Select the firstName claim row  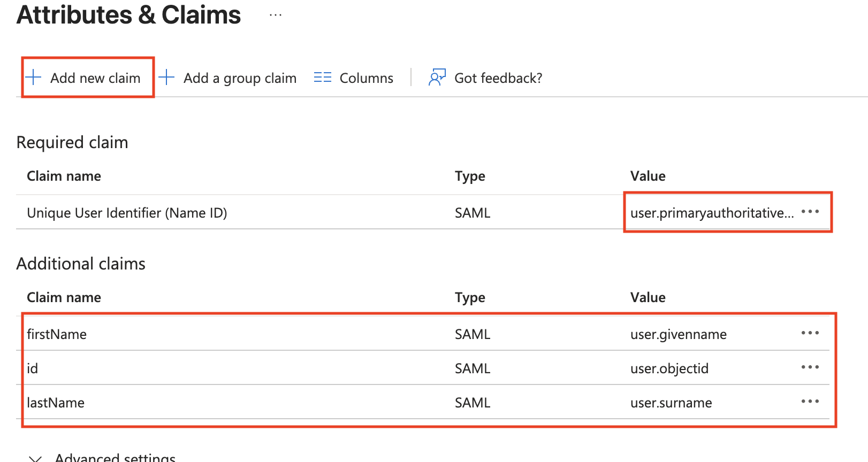point(57,334)
